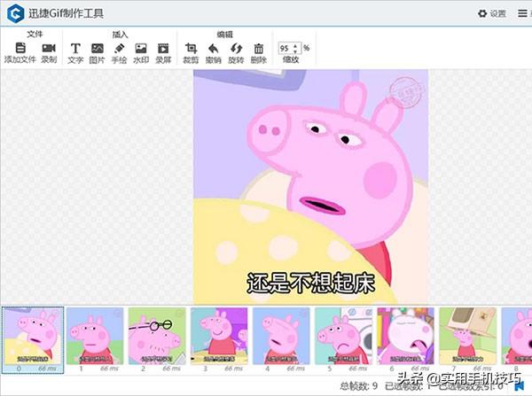
Task: Choose the 裁剪 crop tool
Action: tap(191, 49)
